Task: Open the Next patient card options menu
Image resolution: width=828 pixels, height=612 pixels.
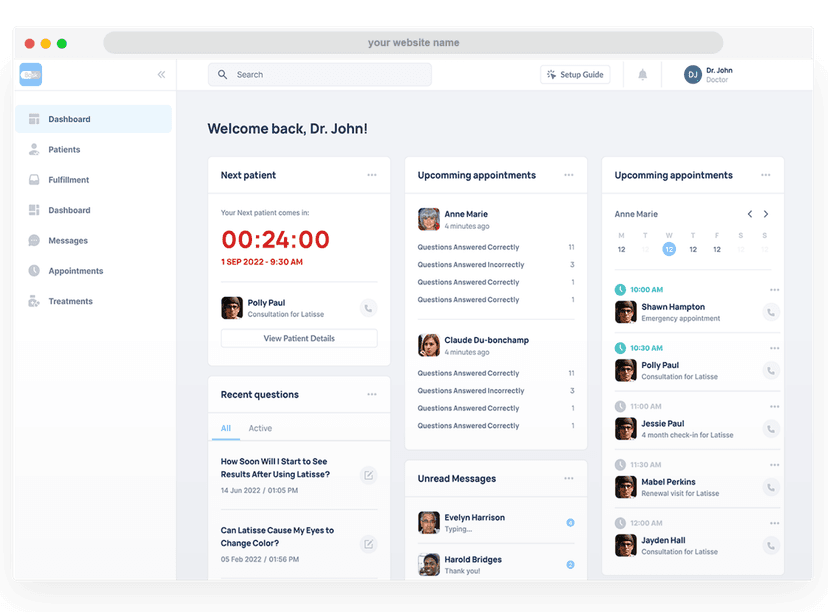Action: pos(372,175)
